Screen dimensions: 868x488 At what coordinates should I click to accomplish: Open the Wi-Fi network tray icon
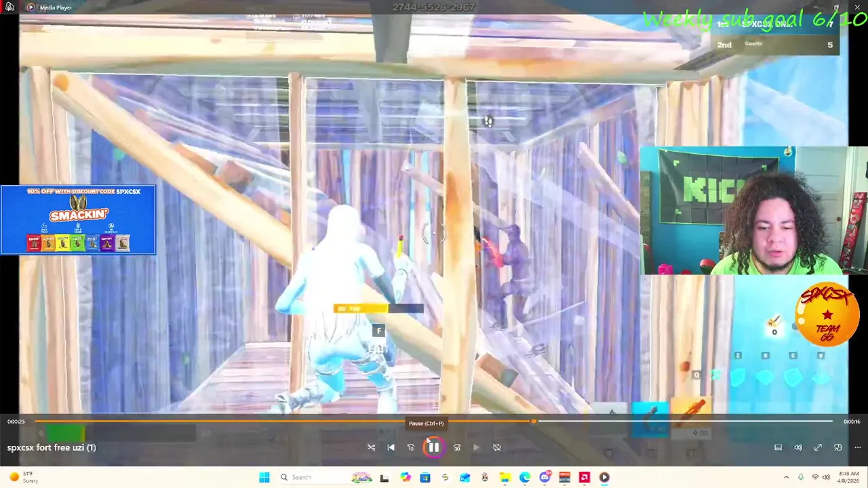[815, 477]
